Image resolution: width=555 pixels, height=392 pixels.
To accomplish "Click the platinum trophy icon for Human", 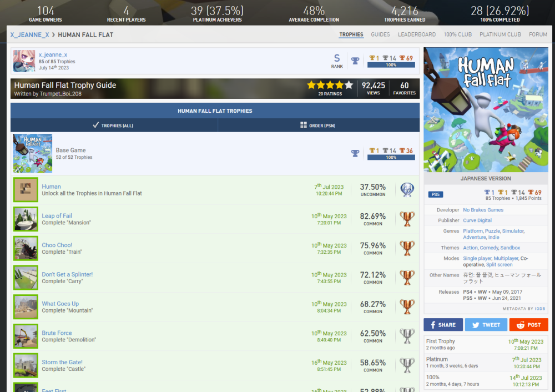I will point(407,190).
